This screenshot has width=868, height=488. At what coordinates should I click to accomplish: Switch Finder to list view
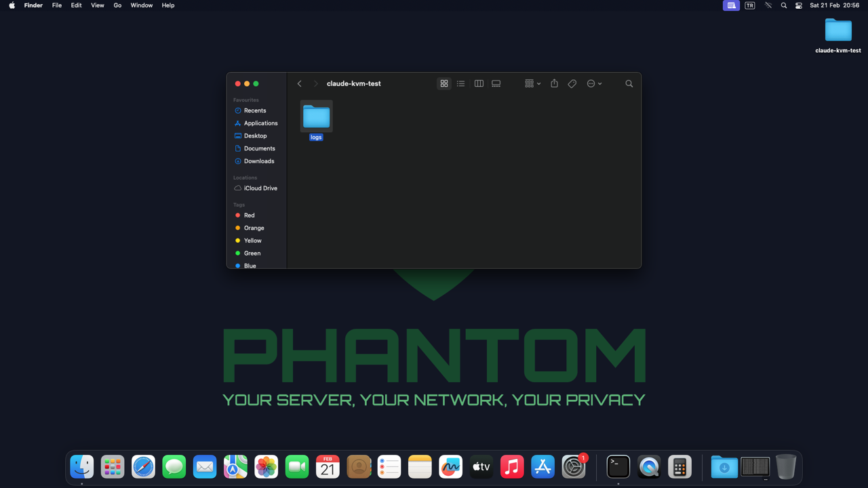(461, 83)
